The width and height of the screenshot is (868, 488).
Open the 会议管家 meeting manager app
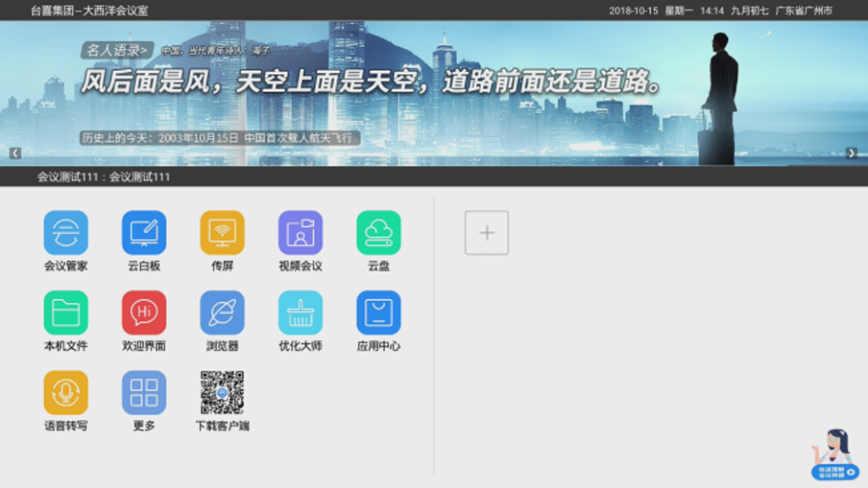pyautogui.click(x=66, y=232)
